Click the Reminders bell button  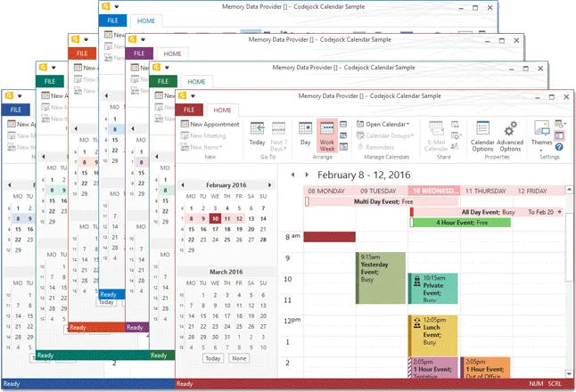tap(375, 147)
